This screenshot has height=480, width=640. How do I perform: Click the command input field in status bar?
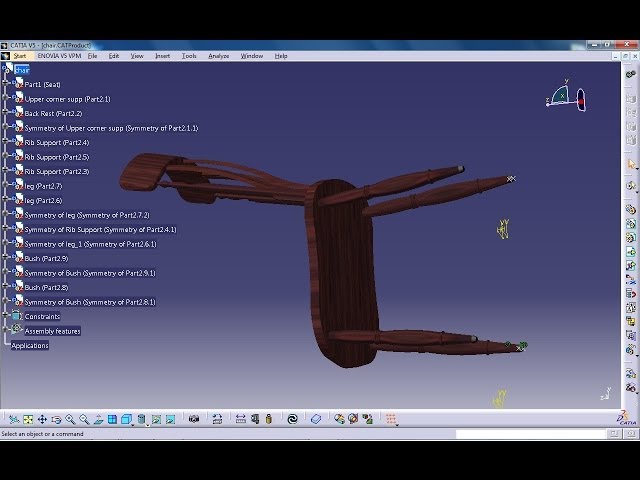pyautogui.click(x=531, y=434)
